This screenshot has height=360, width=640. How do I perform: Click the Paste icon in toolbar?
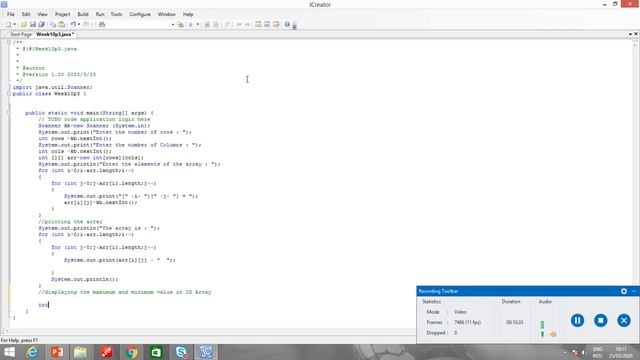pos(62,24)
